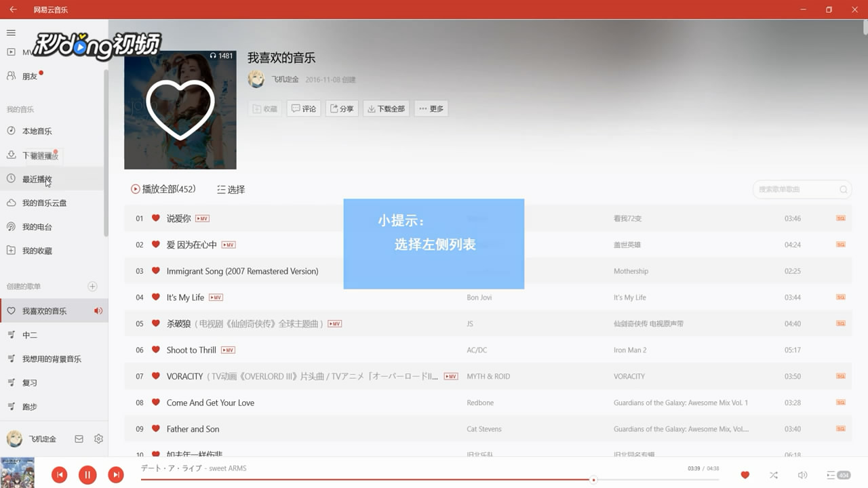Open MV for 爱 因为在心中

pos(229,245)
